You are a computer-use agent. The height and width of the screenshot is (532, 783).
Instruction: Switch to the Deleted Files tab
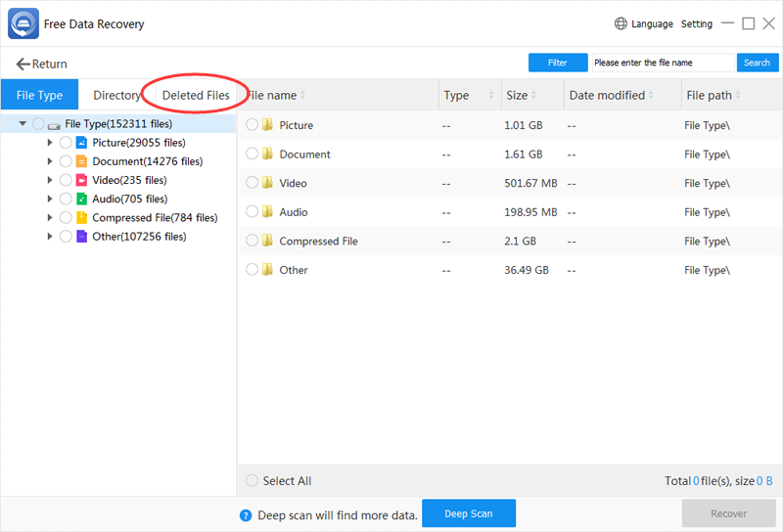(196, 96)
